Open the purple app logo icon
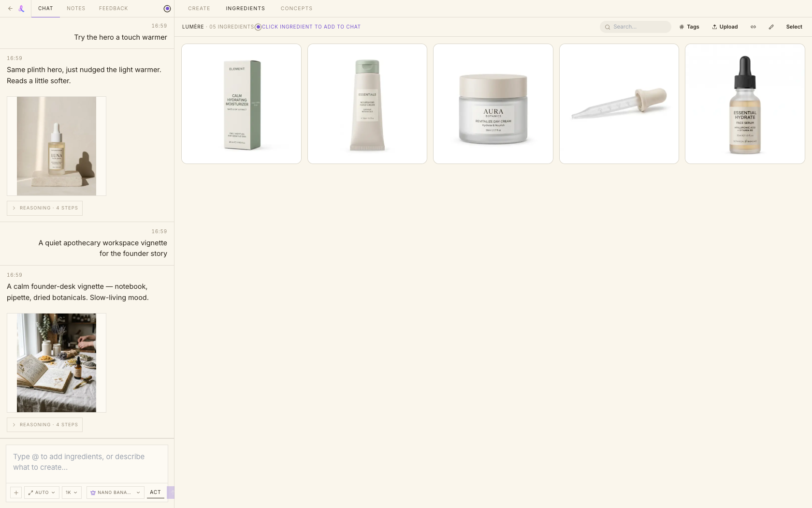The width and height of the screenshot is (812, 508). pos(21,9)
